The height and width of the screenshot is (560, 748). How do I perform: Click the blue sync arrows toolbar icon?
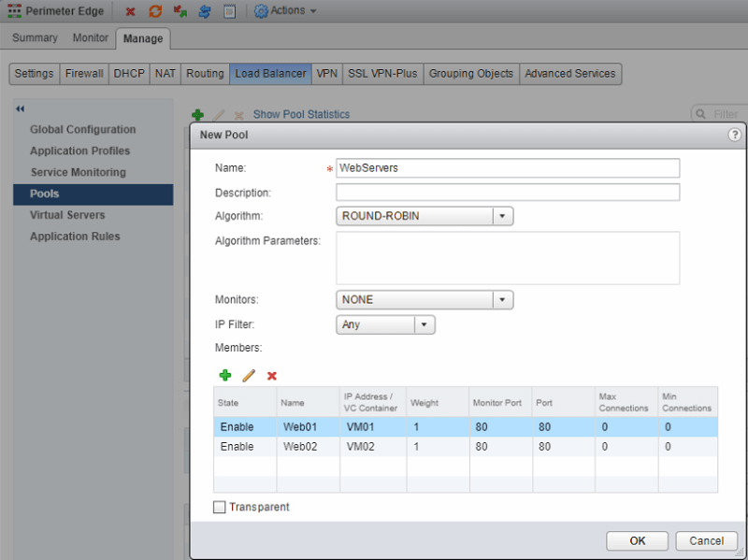click(205, 11)
